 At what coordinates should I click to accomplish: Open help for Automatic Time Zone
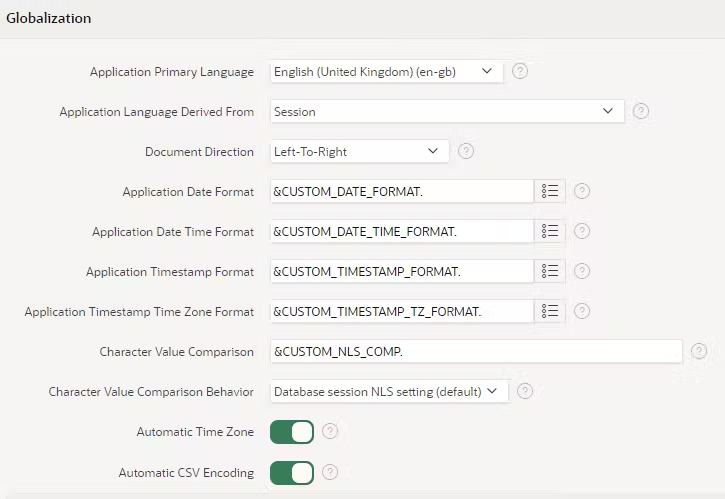click(x=330, y=431)
